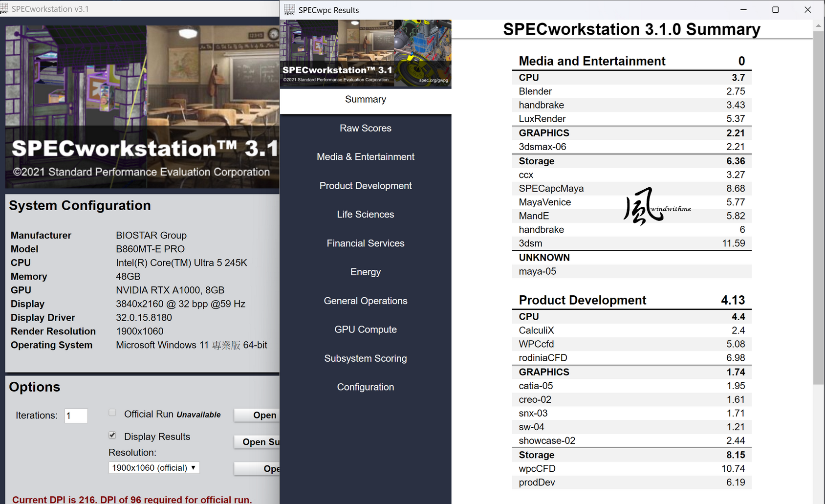This screenshot has height=504, width=825.
Task: Click the Open Su... button
Action: click(x=257, y=442)
